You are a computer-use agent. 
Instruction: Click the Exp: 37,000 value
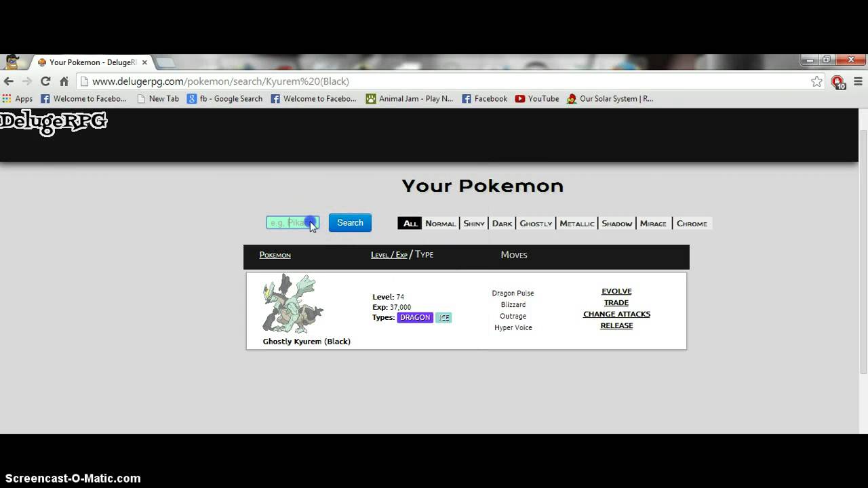pyautogui.click(x=392, y=307)
